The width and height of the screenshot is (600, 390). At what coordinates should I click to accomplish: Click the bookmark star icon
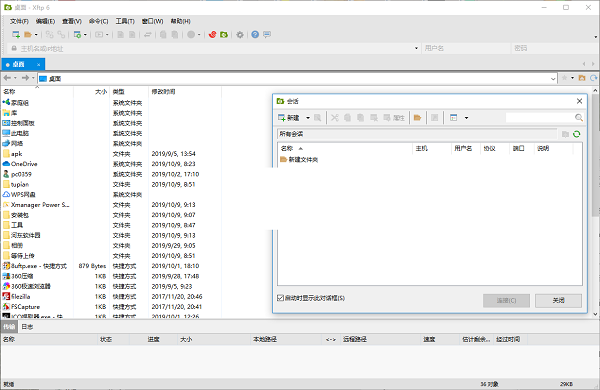point(564,78)
